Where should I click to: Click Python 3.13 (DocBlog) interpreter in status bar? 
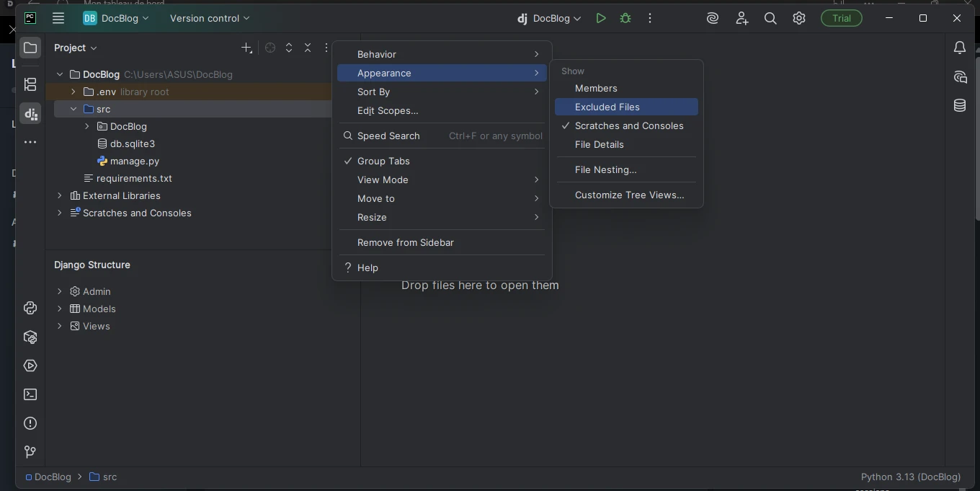pyautogui.click(x=910, y=477)
